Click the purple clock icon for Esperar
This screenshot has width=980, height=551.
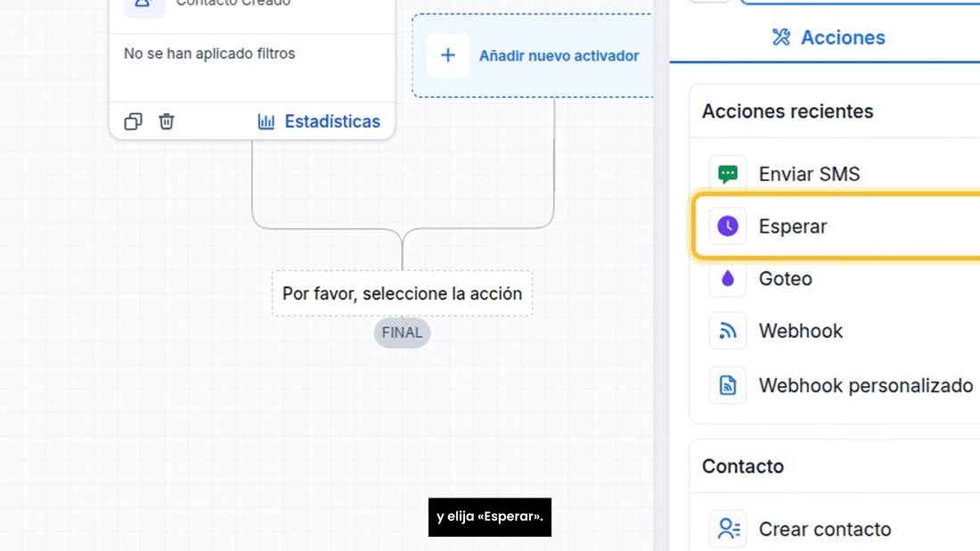[x=728, y=226]
